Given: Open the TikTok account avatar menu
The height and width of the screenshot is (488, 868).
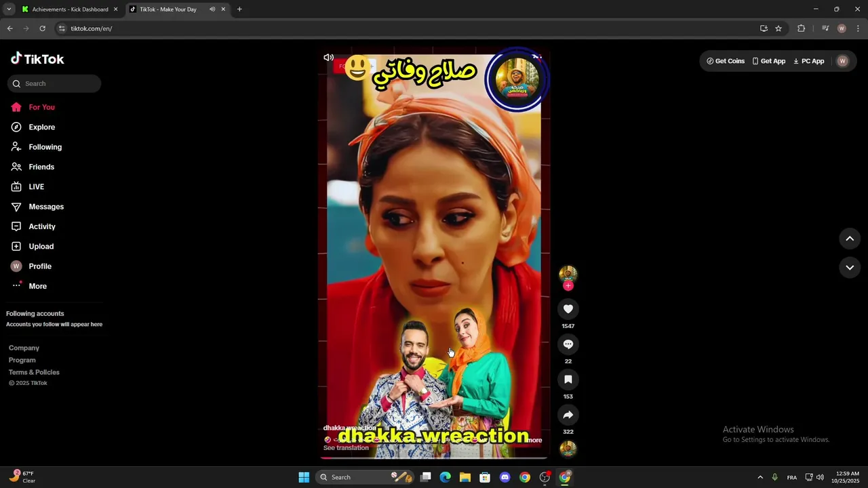Looking at the screenshot, I should tap(843, 61).
